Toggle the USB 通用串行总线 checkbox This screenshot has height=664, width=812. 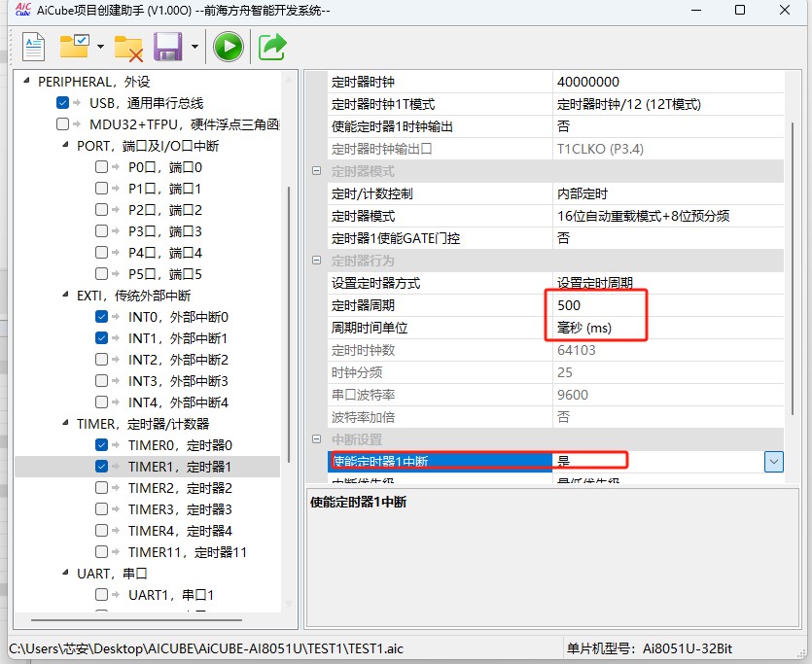point(62,102)
